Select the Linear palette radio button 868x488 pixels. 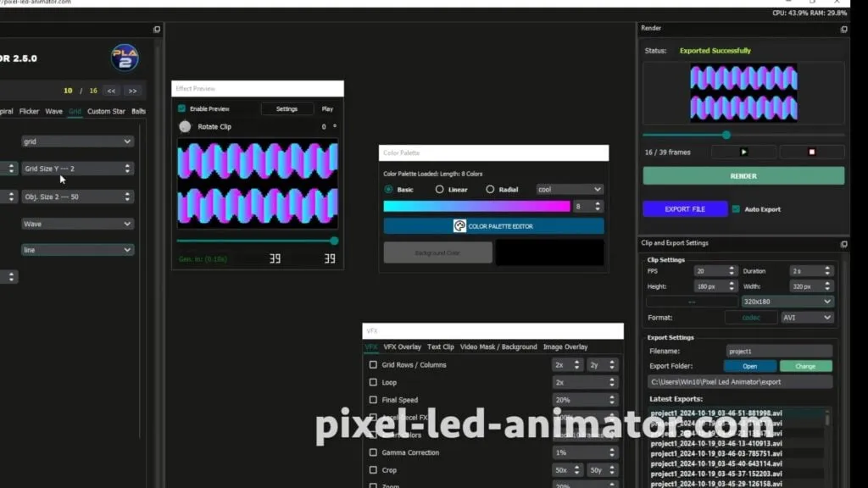440,189
